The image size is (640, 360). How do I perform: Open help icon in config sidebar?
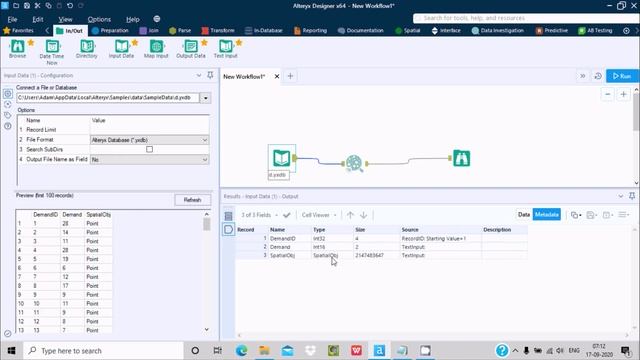(x=8, y=126)
